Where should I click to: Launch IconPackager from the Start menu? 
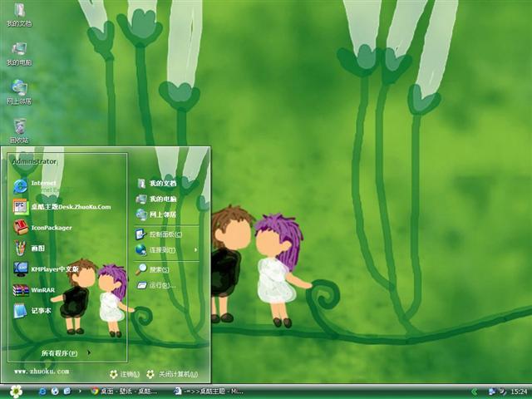[42, 227]
